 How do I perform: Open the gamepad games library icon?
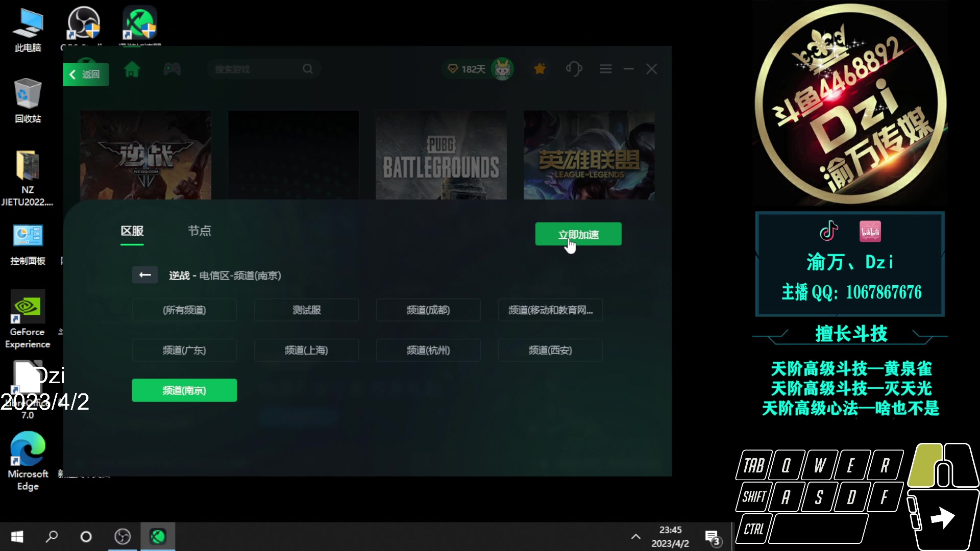coord(172,69)
